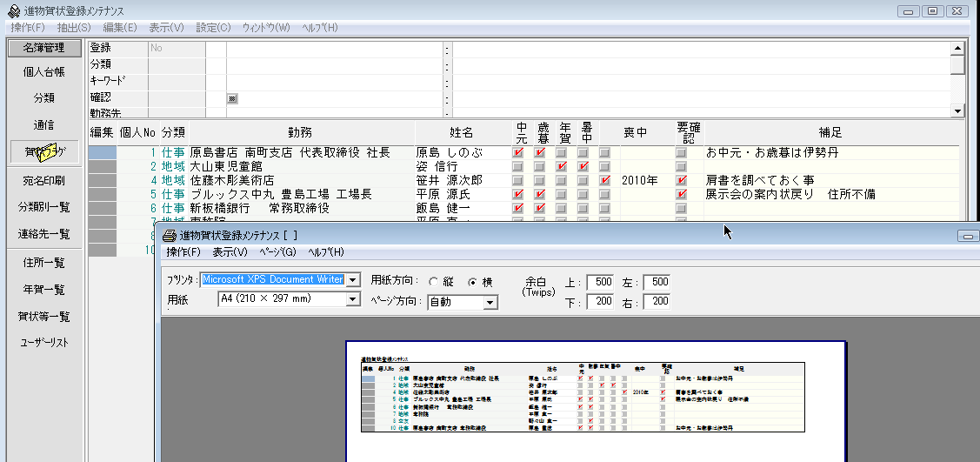The image size is (980, 462).
Task: Open 操作(F) menu in the print preview window
Action: 183,252
